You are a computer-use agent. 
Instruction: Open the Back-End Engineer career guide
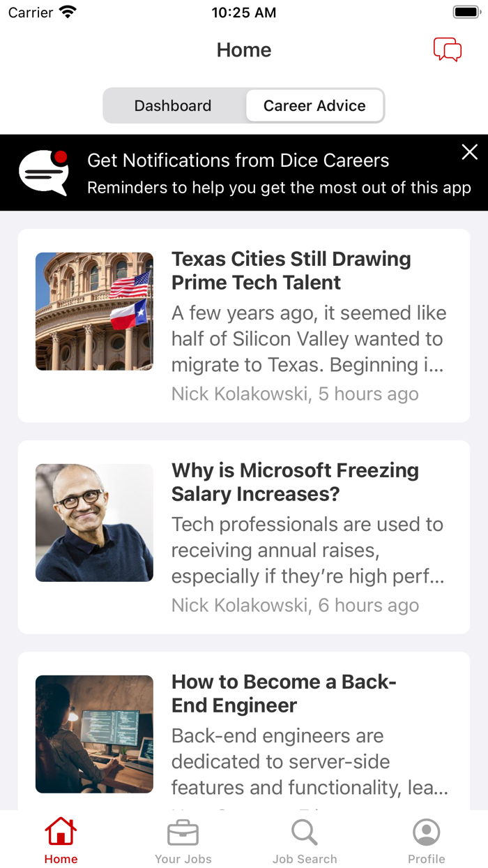click(x=284, y=693)
